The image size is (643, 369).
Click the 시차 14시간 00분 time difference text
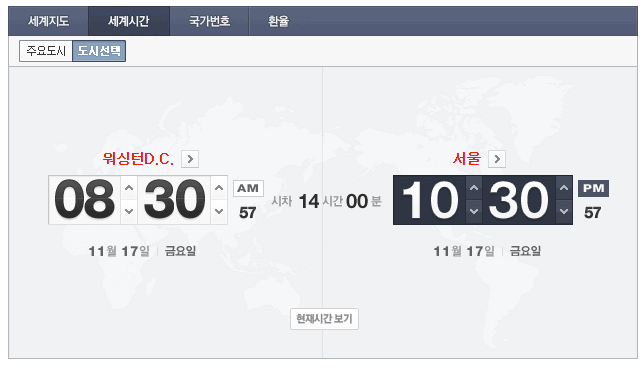326,201
